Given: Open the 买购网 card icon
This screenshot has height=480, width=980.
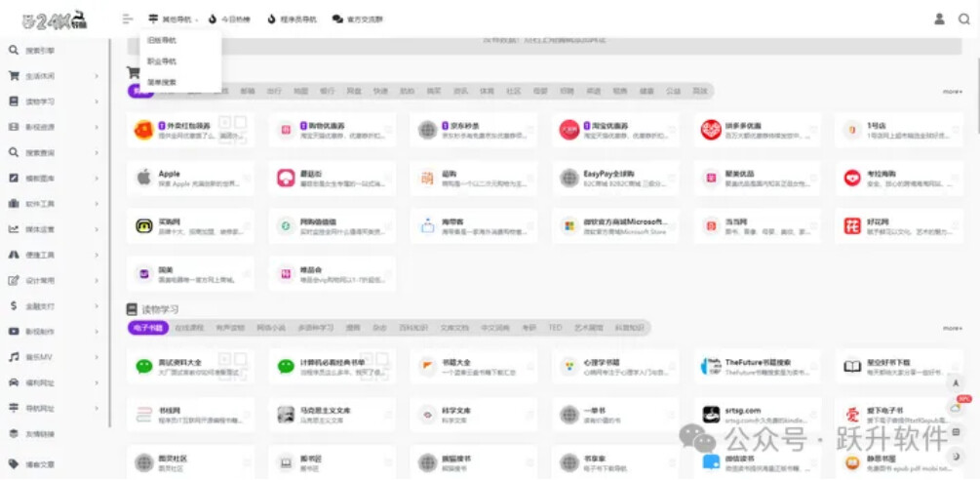Looking at the screenshot, I should (x=143, y=225).
